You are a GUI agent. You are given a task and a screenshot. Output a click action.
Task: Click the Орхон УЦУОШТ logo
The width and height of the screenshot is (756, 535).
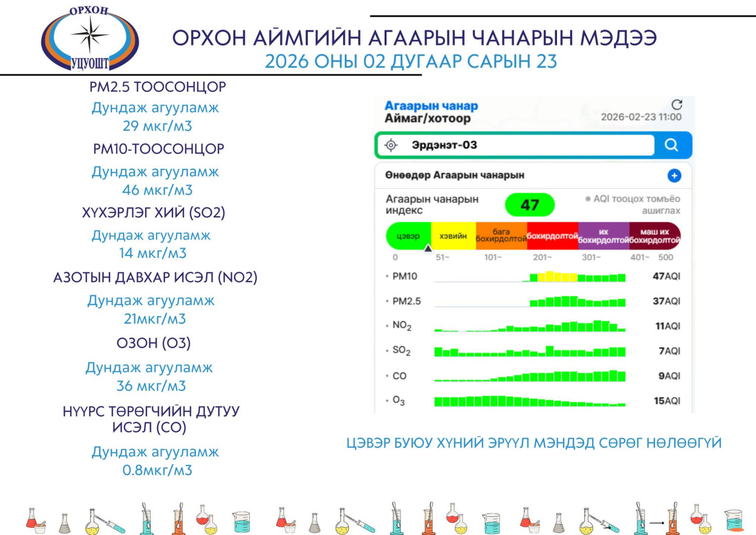pyautogui.click(x=90, y=38)
